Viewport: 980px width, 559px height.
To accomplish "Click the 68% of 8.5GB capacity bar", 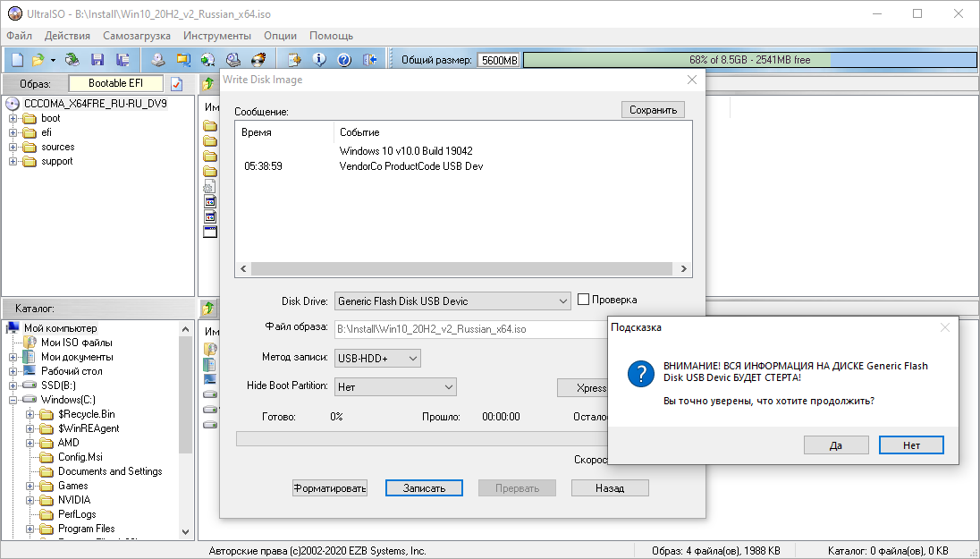I will [750, 60].
